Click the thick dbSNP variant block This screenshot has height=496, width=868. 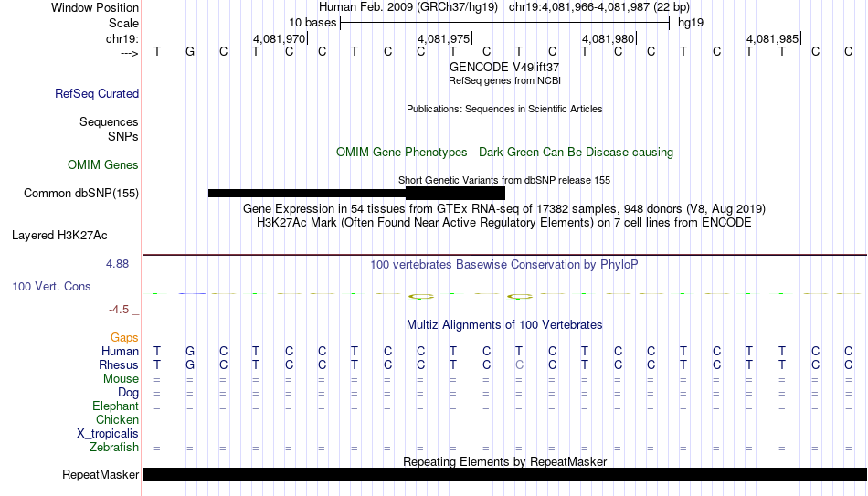pyautogui.click(x=455, y=194)
